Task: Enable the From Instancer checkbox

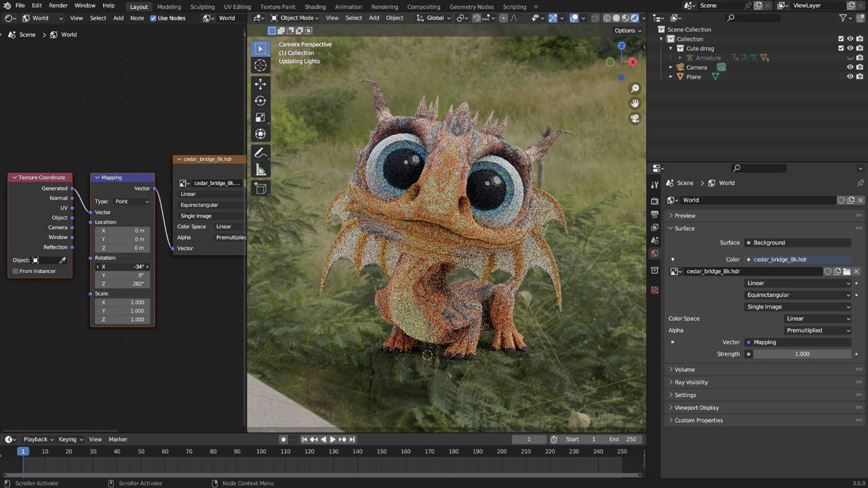Action: point(16,271)
